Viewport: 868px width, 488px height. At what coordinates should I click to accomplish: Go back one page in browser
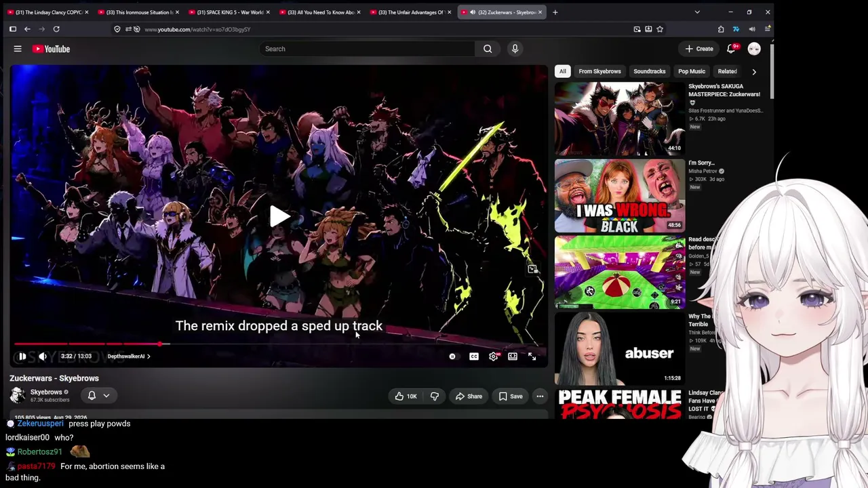[x=27, y=29]
